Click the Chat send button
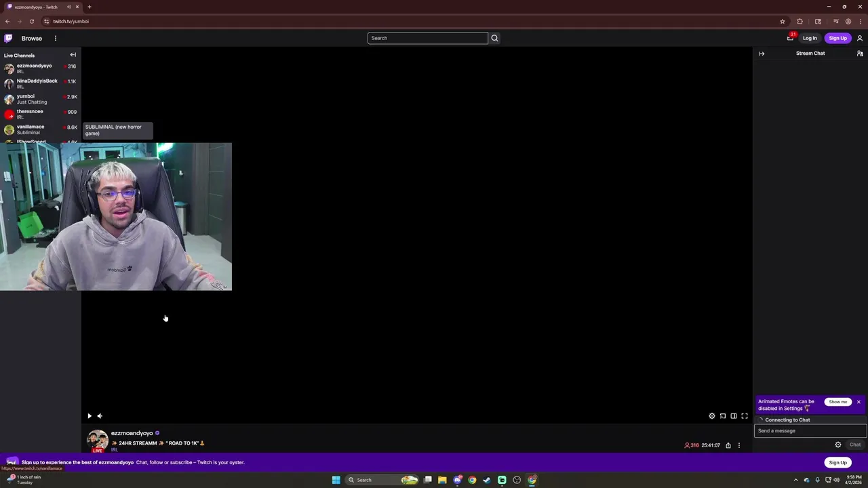 tap(855, 445)
